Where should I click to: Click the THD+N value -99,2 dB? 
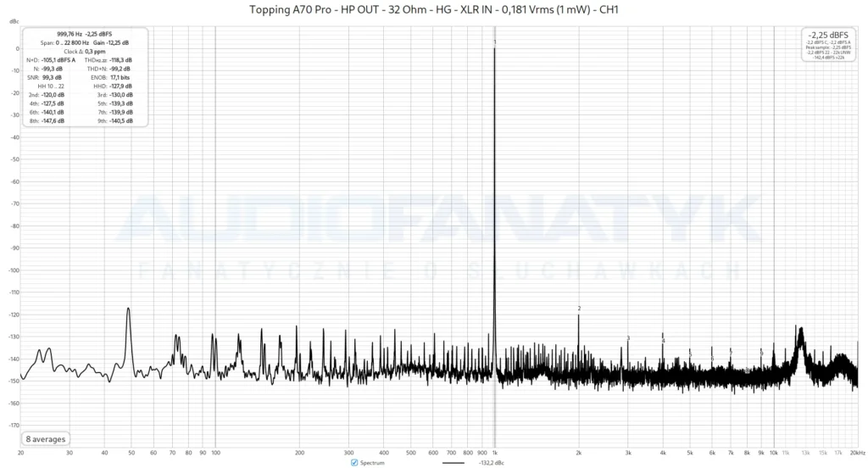[x=120, y=69]
